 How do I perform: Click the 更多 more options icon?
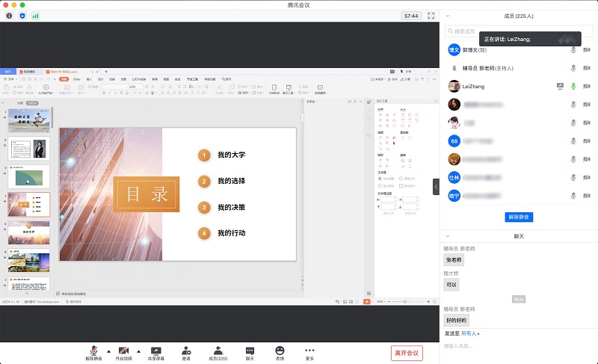tap(309, 350)
